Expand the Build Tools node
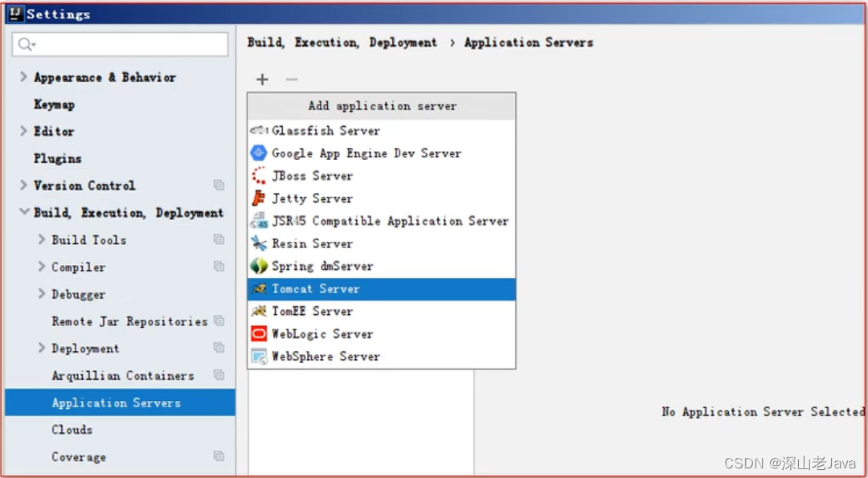Image resolution: width=868 pixels, height=478 pixels. pos(42,239)
